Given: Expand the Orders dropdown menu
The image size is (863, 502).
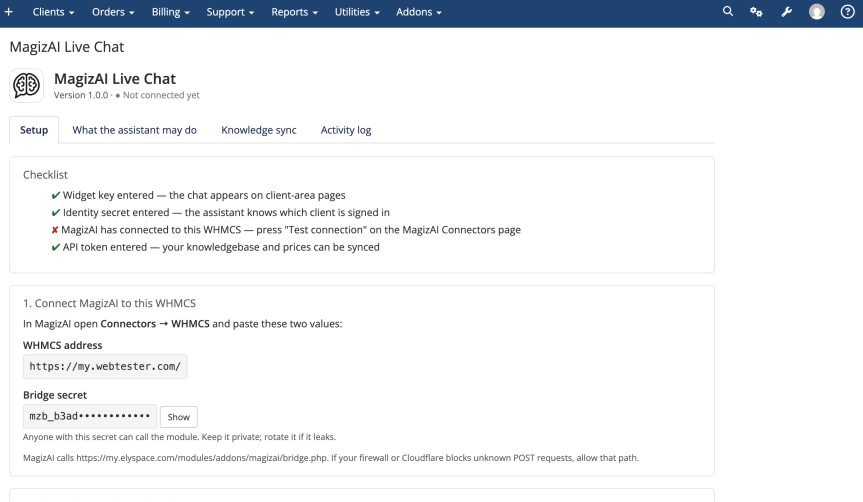Looking at the screenshot, I should coord(113,12).
